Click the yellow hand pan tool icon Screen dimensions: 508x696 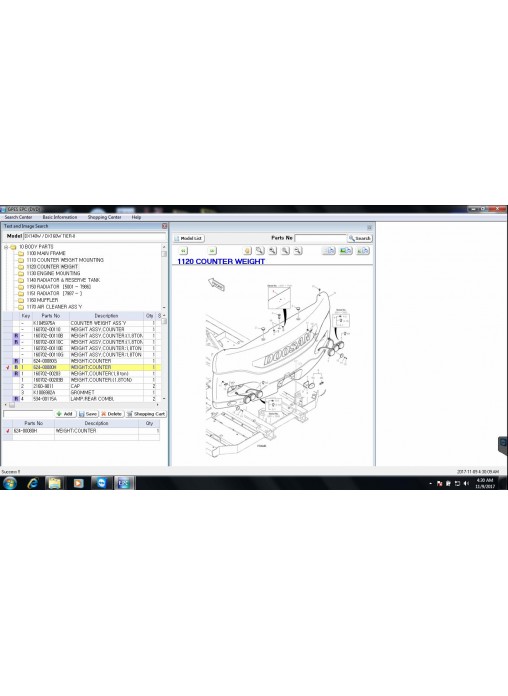tap(247, 251)
